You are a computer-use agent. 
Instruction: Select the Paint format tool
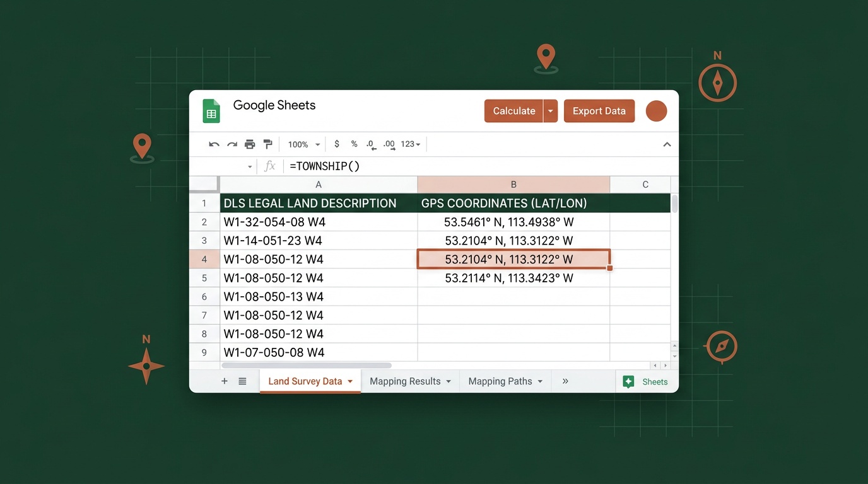267,144
